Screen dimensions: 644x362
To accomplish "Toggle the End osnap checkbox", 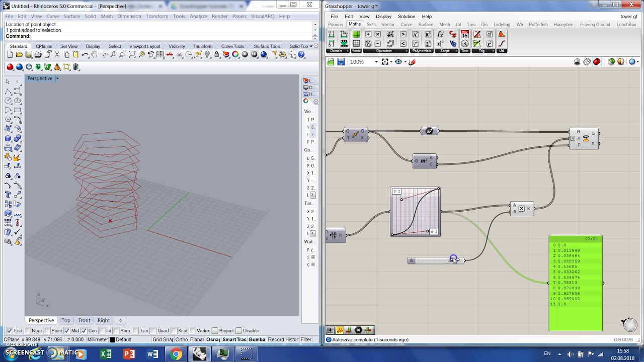I will tap(9, 331).
